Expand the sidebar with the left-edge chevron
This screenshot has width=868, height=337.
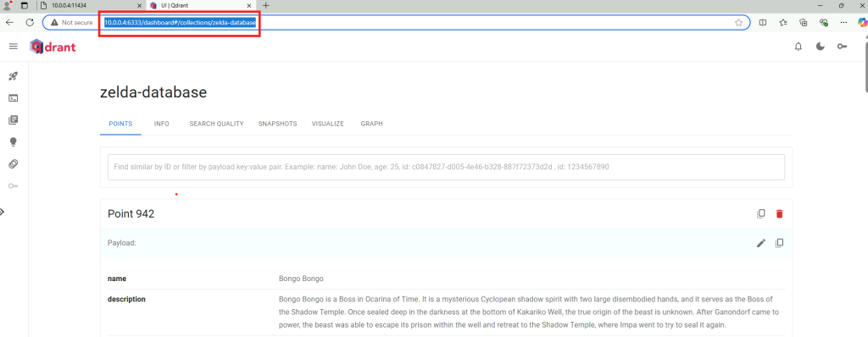point(3,212)
